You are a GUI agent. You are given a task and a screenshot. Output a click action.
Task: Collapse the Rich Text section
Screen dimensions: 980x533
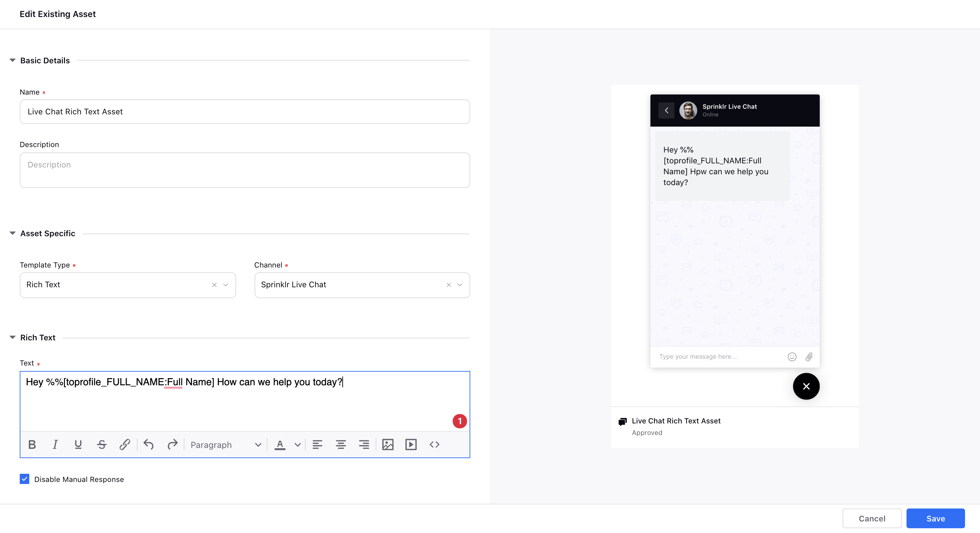[13, 337]
